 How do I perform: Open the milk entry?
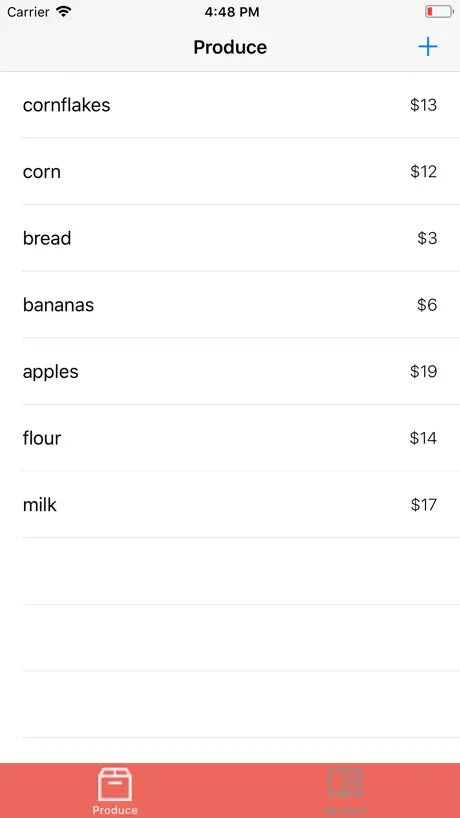coord(230,504)
